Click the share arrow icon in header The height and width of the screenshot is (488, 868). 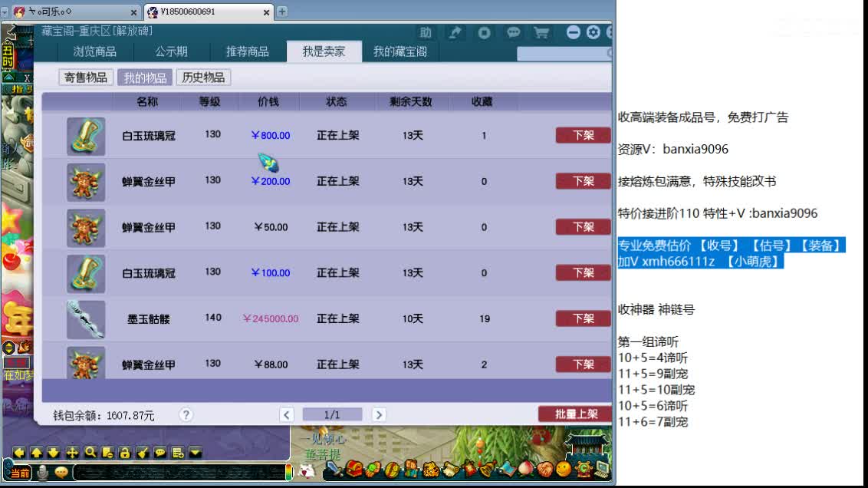tap(455, 33)
